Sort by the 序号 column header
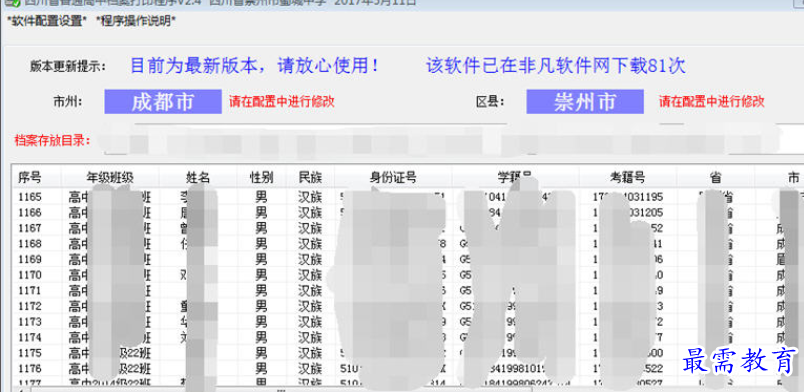The width and height of the screenshot is (804, 392). (x=29, y=178)
